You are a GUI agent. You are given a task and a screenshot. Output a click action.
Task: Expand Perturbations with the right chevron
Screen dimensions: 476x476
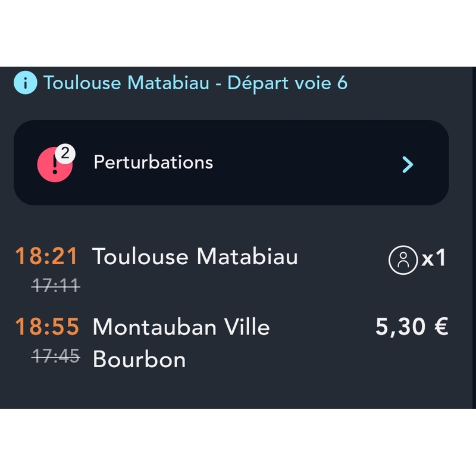[408, 164]
